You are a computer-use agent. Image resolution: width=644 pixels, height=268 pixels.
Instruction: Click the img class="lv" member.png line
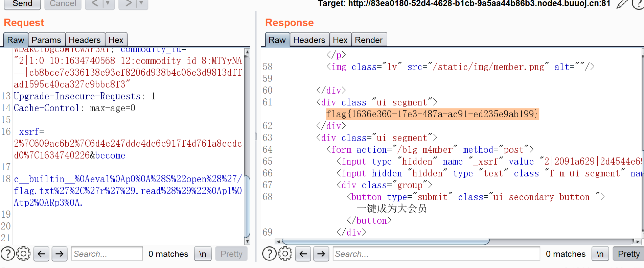(460, 67)
